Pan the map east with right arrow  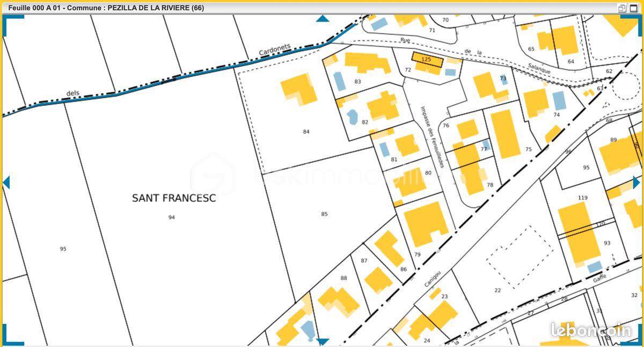[636, 183]
